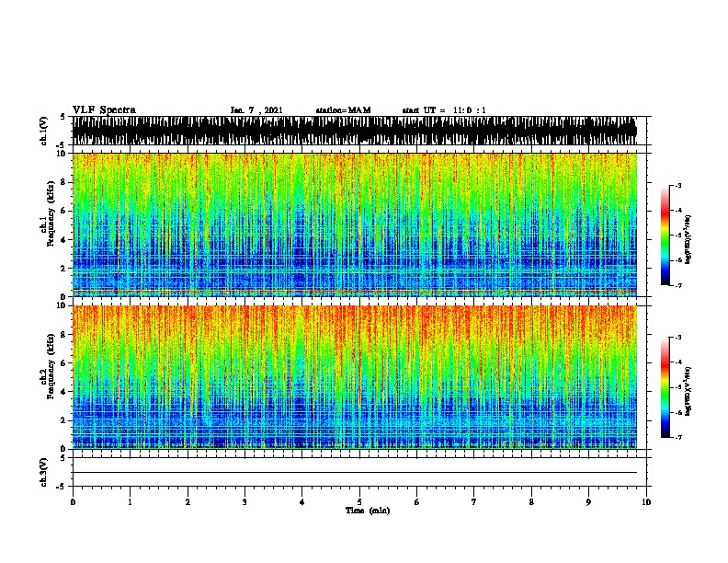Select the date text "Jan. 7, 2021"

coord(256,110)
